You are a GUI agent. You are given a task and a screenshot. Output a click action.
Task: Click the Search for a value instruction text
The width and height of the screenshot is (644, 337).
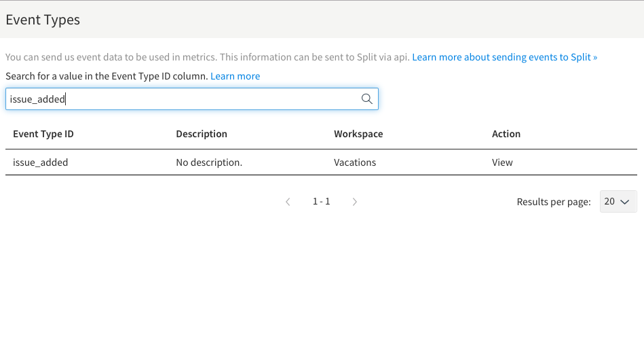107,76
